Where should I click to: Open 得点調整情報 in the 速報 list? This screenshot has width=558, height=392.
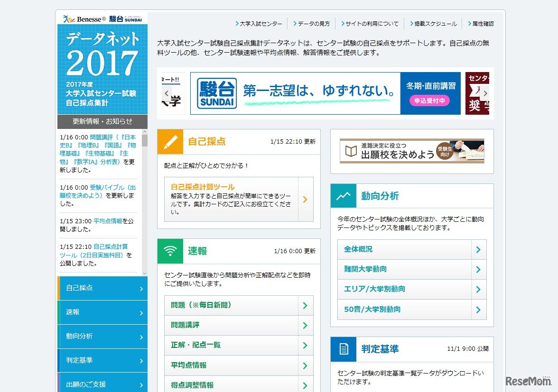(239, 384)
